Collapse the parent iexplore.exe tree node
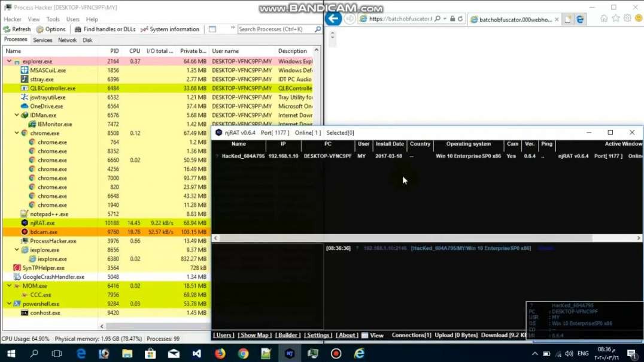Viewport: 644px width, 362px height. click(17, 250)
